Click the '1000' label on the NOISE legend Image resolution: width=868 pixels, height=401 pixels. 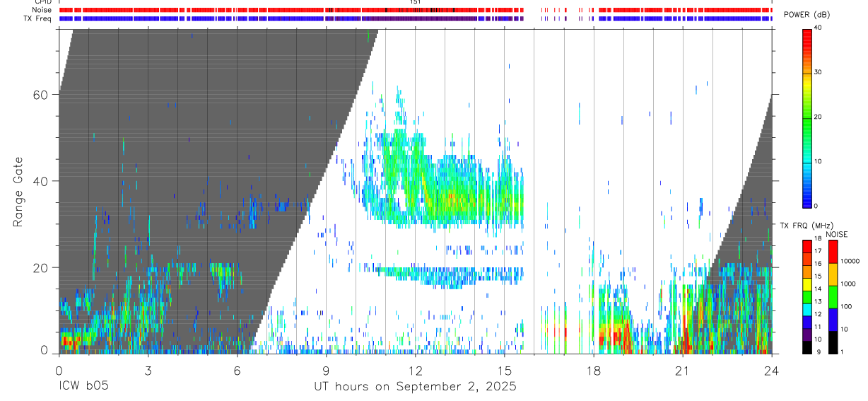(x=848, y=284)
